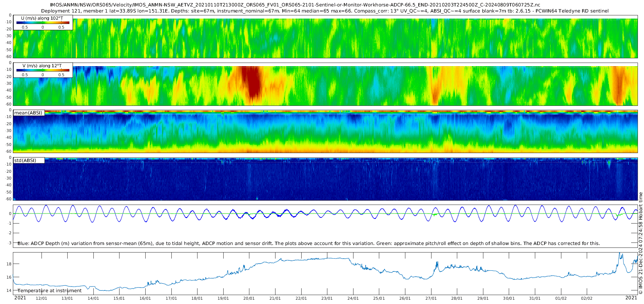Click the 16/01 date tick label
644x304 pixels.
[145, 299]
